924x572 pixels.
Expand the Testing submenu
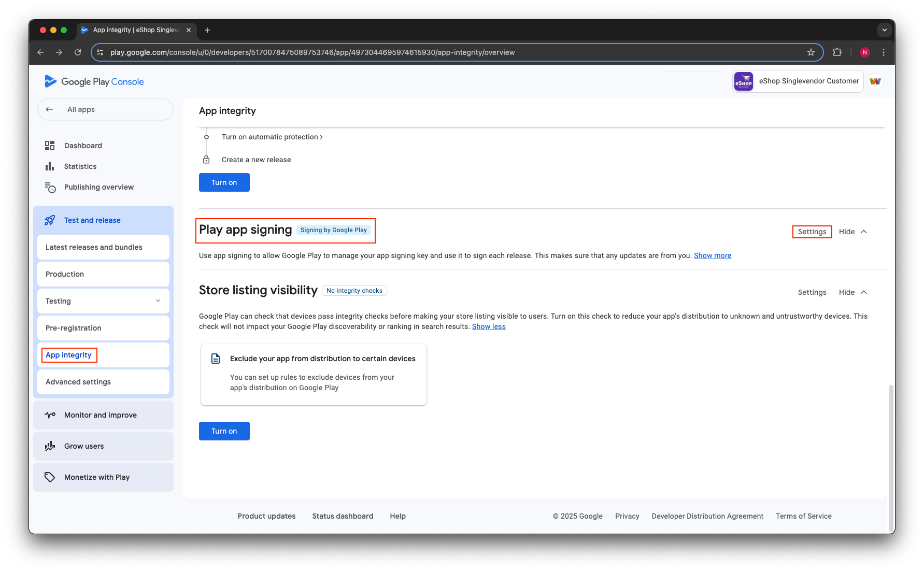tap(158, 301)
